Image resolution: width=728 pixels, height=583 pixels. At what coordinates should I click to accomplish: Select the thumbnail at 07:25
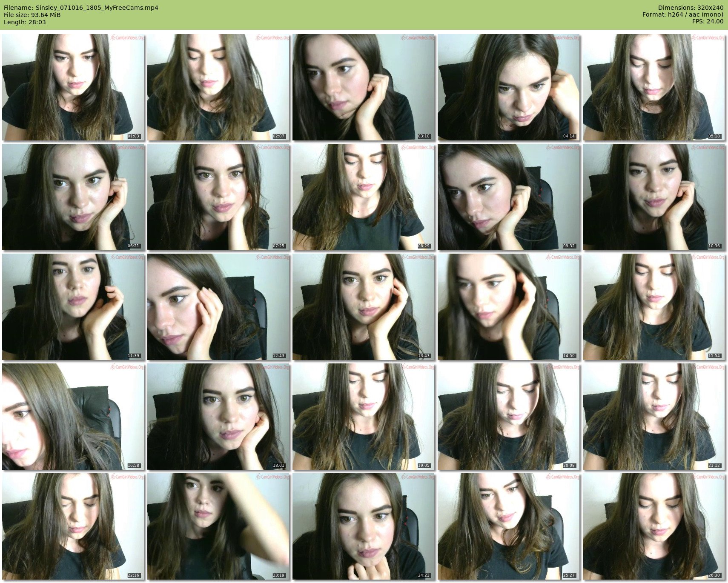pyautogui.click(x=218, y=197)
